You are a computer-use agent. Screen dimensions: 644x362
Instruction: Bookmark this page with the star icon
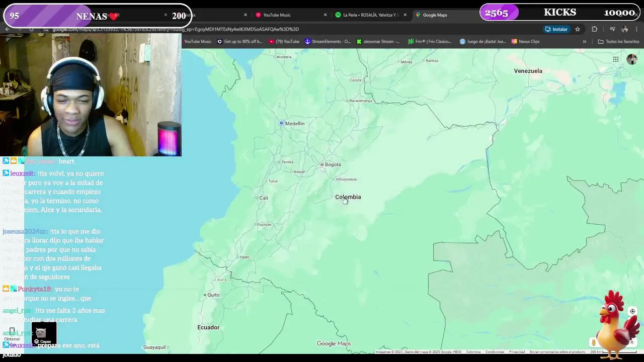click(x=578, y=29)
